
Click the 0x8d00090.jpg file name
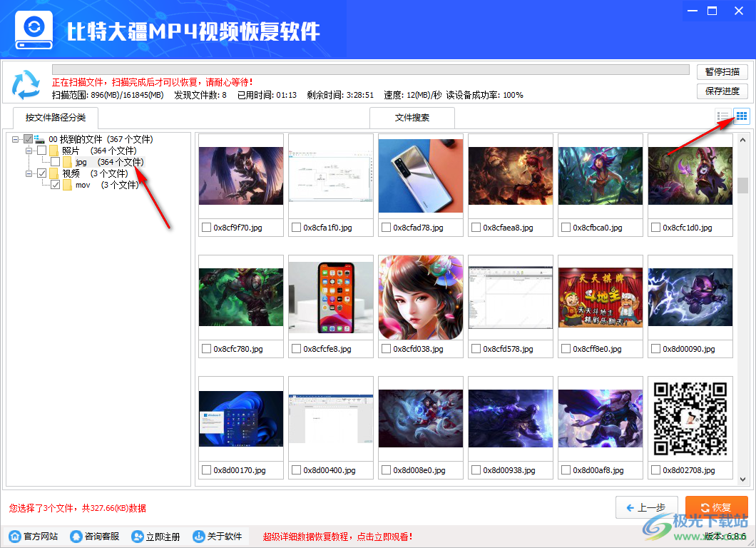(x=688, y=349)
